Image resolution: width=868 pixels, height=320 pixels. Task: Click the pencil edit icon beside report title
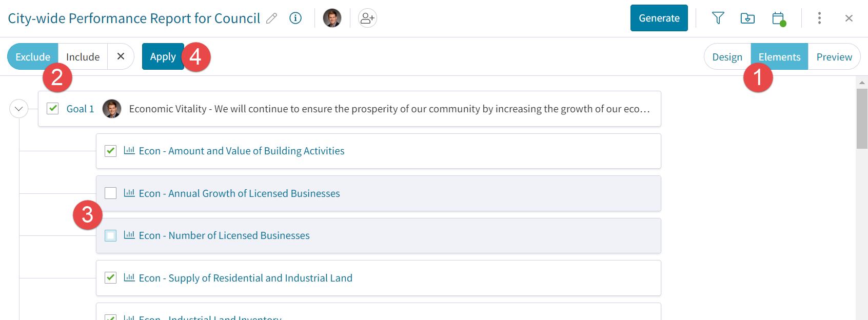[272, 18]
